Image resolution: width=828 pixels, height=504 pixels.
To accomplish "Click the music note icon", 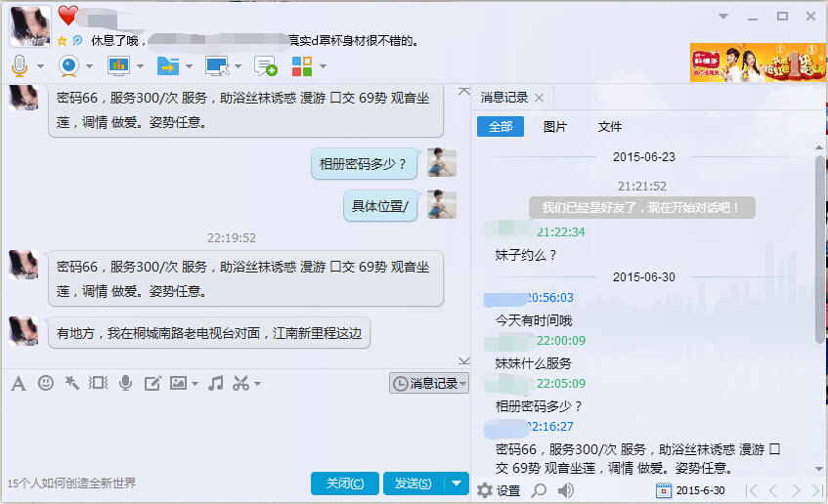I will 216,383.
